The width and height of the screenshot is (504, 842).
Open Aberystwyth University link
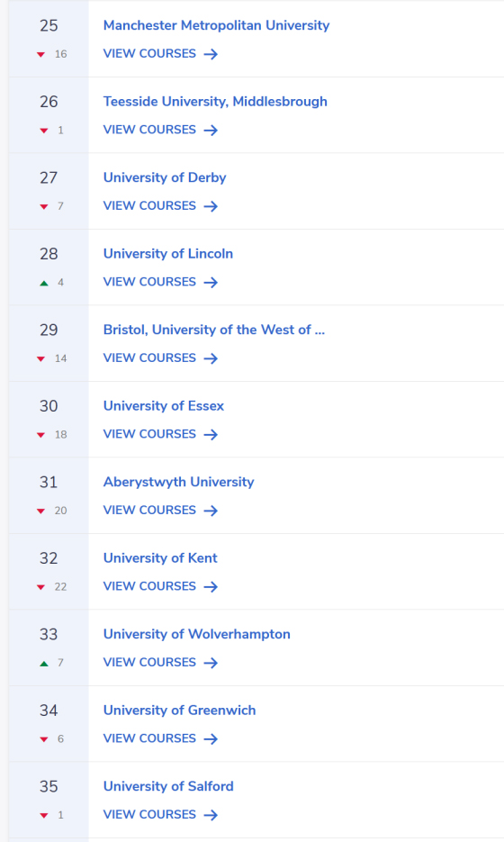[179, 482]
